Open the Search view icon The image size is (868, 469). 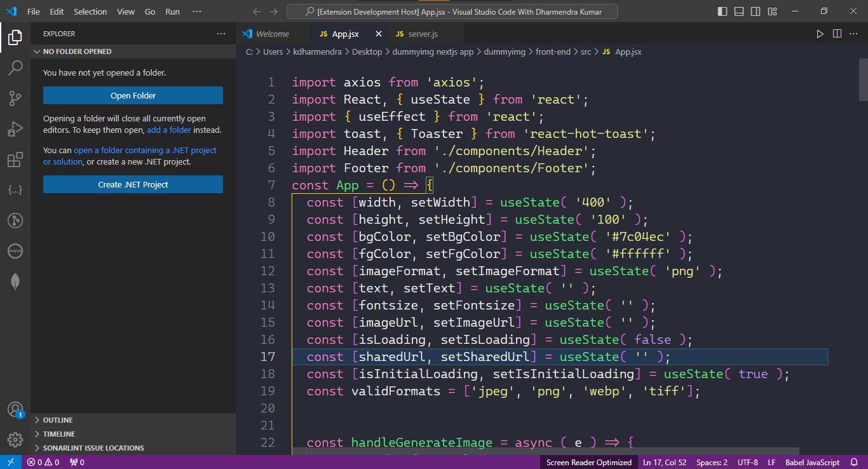[15, 67]
